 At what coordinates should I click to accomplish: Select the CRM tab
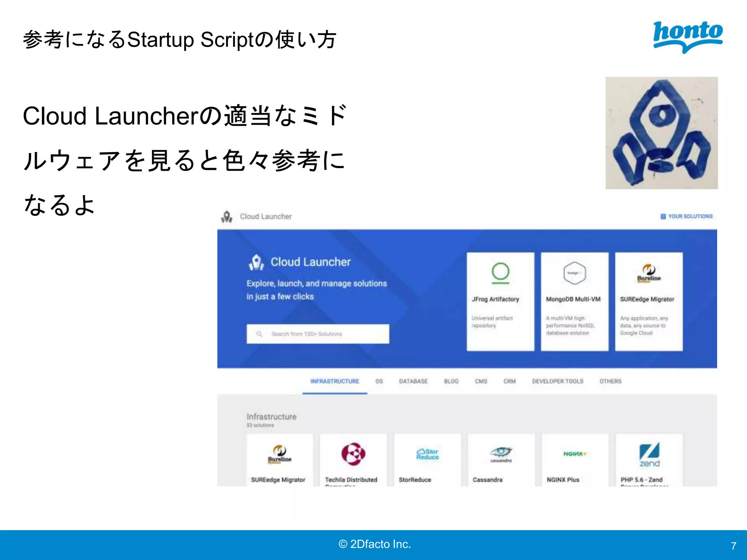coord(510,381)
